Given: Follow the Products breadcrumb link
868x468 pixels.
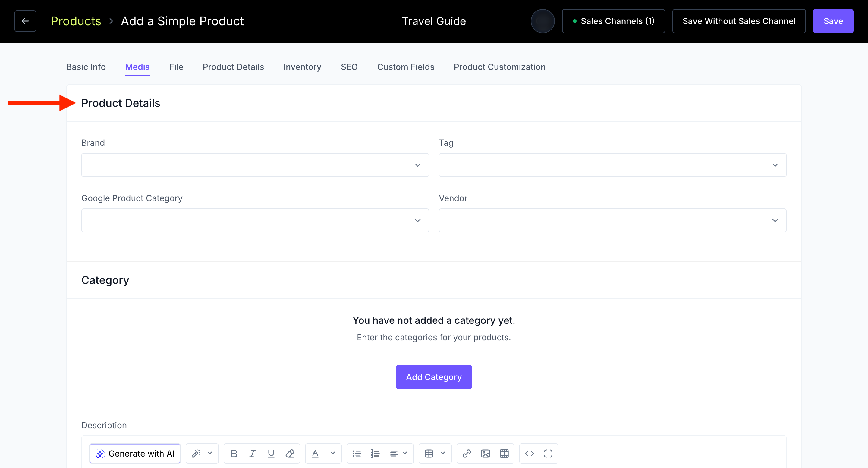Looking at the screenshot, I should click(x=76, y=21).
